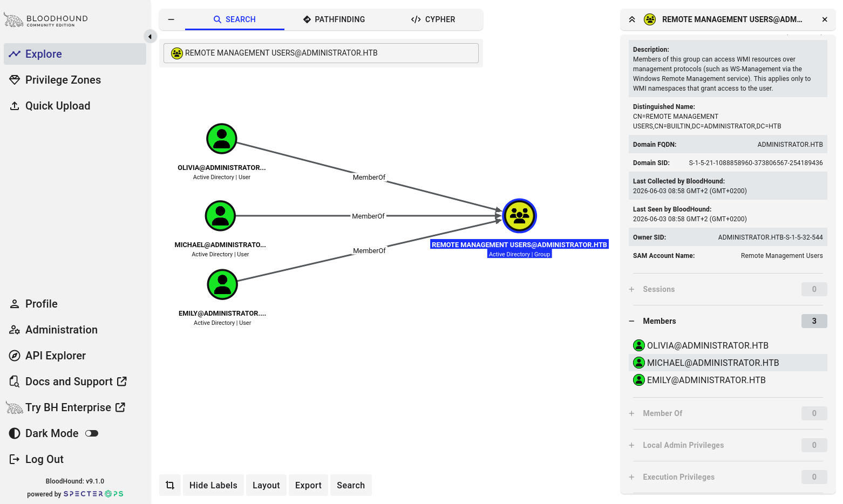Click the BloodHound v9.1.0 version text
843x504 pixels.
click(75, 481)
